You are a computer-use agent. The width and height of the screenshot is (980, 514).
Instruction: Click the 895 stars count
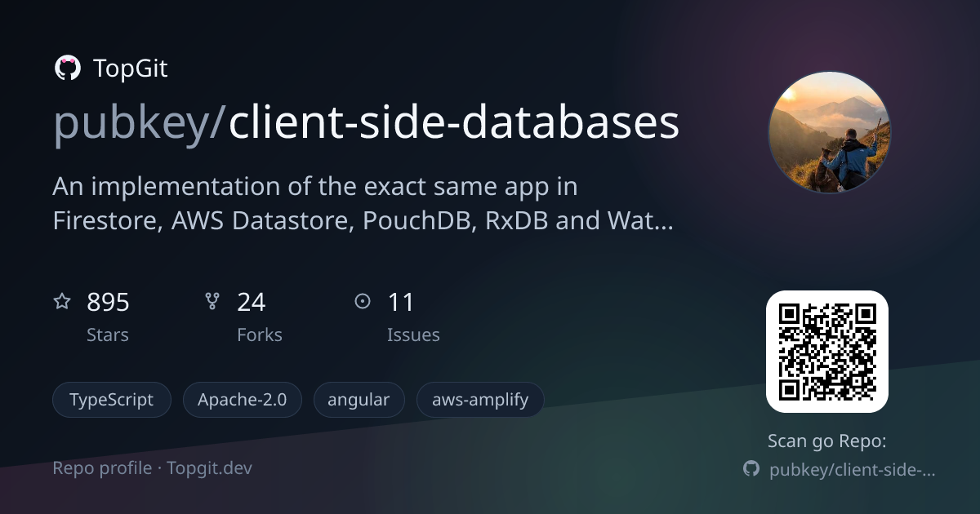[108, 303]
